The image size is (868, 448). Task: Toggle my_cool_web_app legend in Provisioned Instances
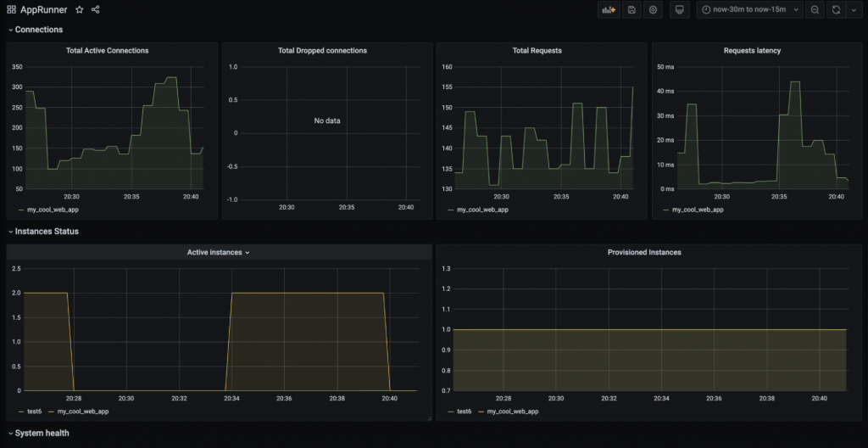point(513,412)
